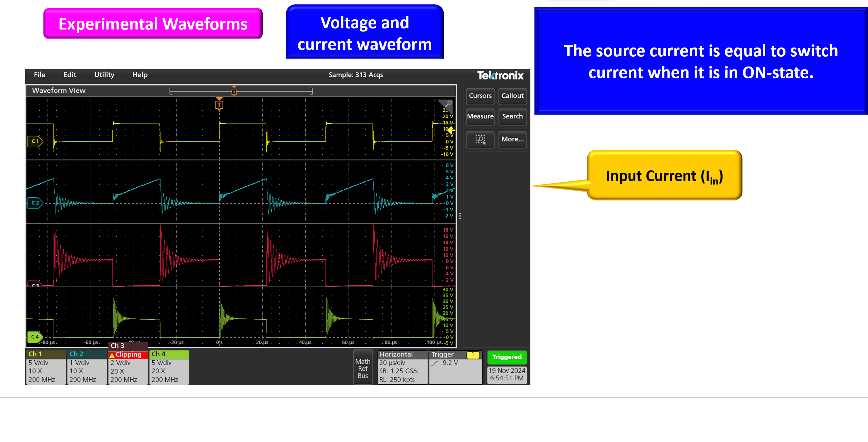868x442 pixels.
Task: Click the yellow trigger level arrow
Action: point(451,130)
